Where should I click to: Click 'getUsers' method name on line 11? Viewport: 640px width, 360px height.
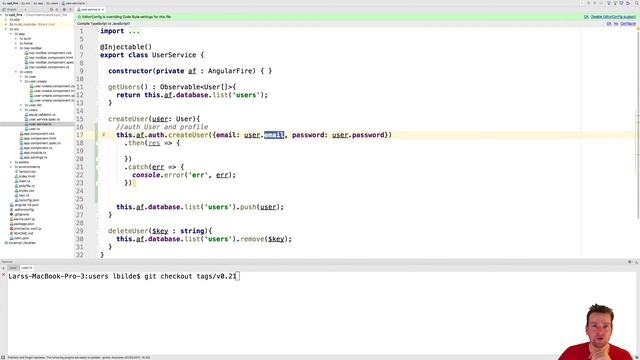[x=124, y=87]
